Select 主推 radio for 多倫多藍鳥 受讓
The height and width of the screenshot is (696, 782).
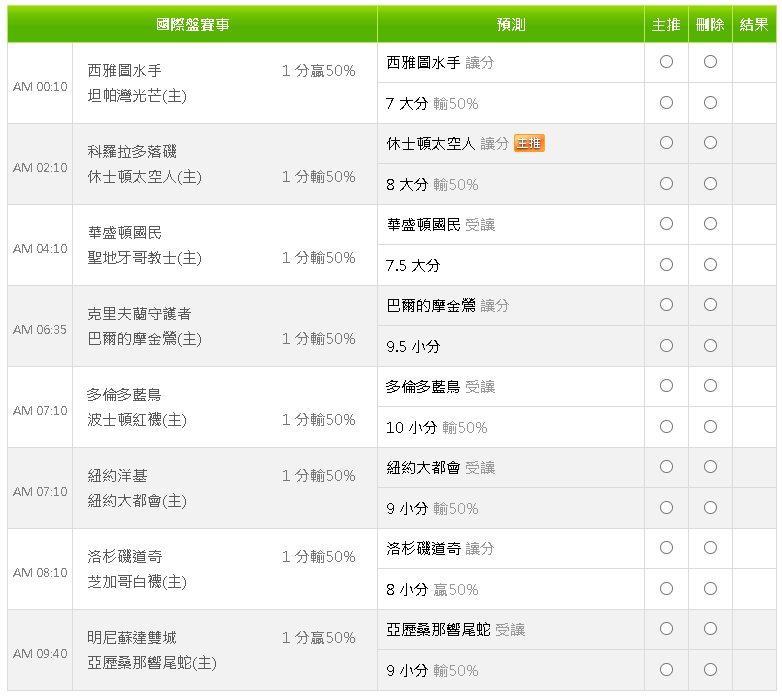coord(666,386)
